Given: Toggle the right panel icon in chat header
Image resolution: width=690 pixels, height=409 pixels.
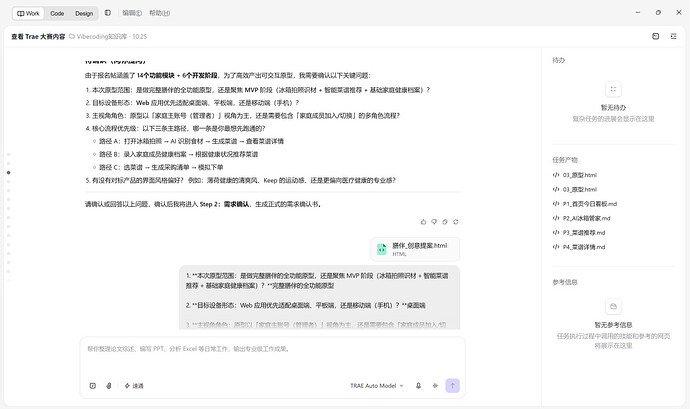Looking at the screenshot, I should [656, 36].
